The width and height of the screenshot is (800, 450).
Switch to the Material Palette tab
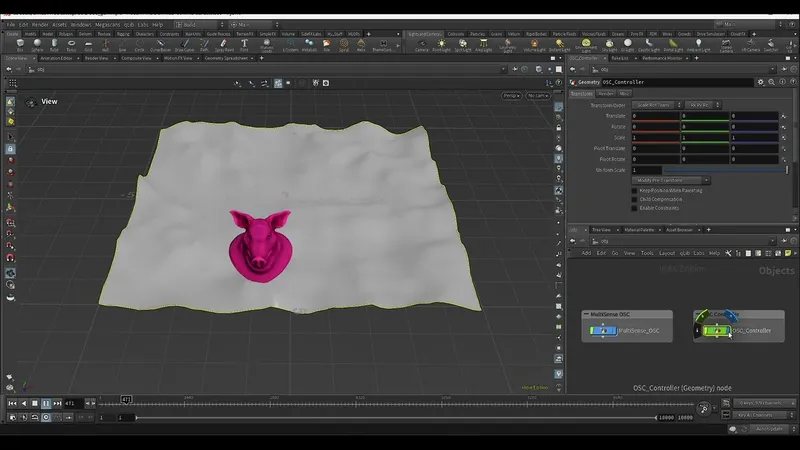coord(639,230)
